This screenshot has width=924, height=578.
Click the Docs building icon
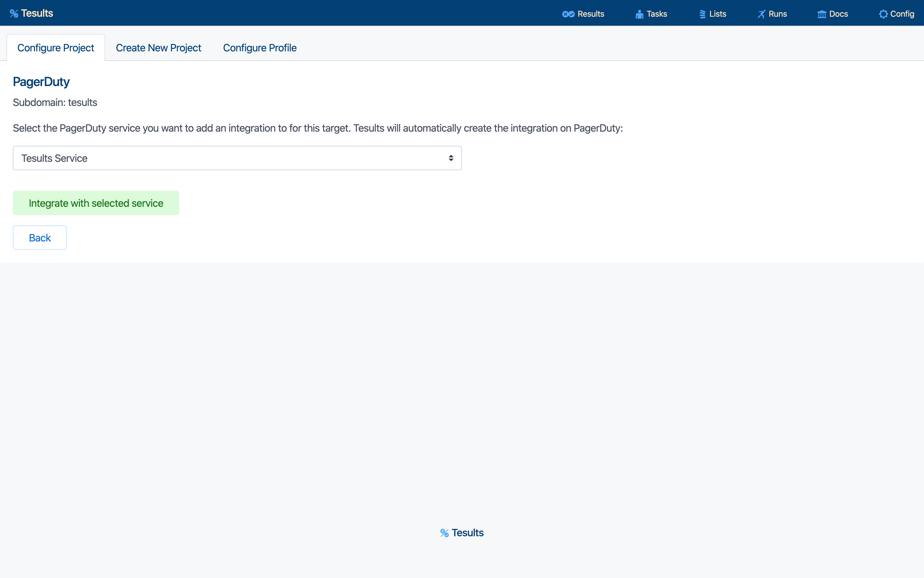[x=822, y=14]
